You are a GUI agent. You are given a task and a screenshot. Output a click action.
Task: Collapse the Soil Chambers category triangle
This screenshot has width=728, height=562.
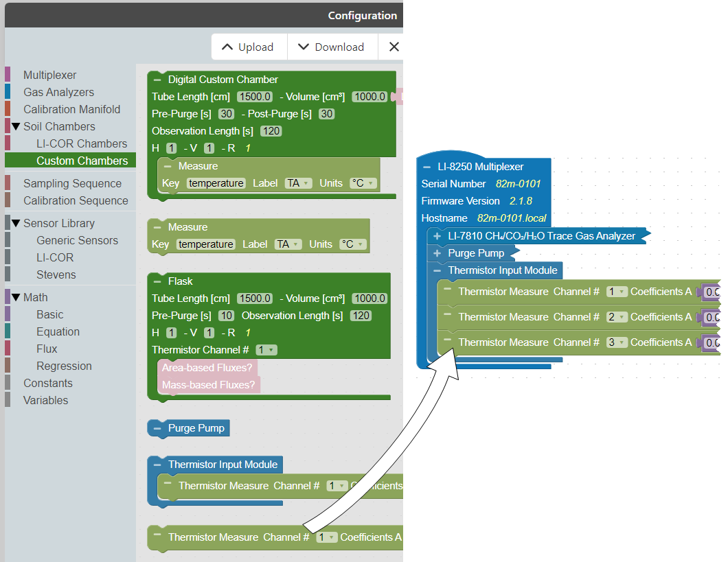pyautogui.click(x=16, y=126)
